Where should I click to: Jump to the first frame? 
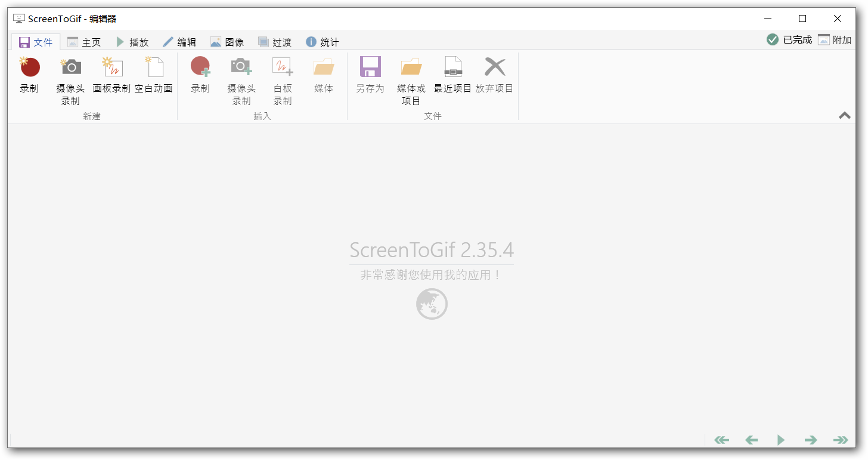click(721, 440)
